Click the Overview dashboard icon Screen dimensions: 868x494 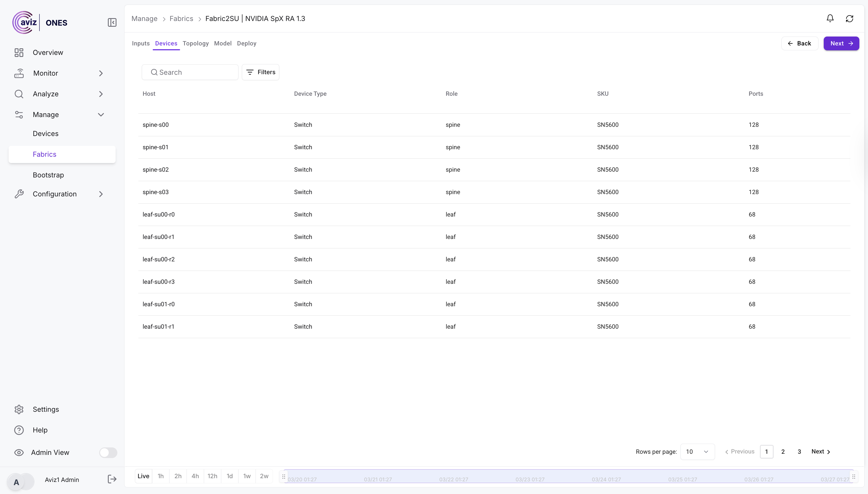(x=19, y=53)
